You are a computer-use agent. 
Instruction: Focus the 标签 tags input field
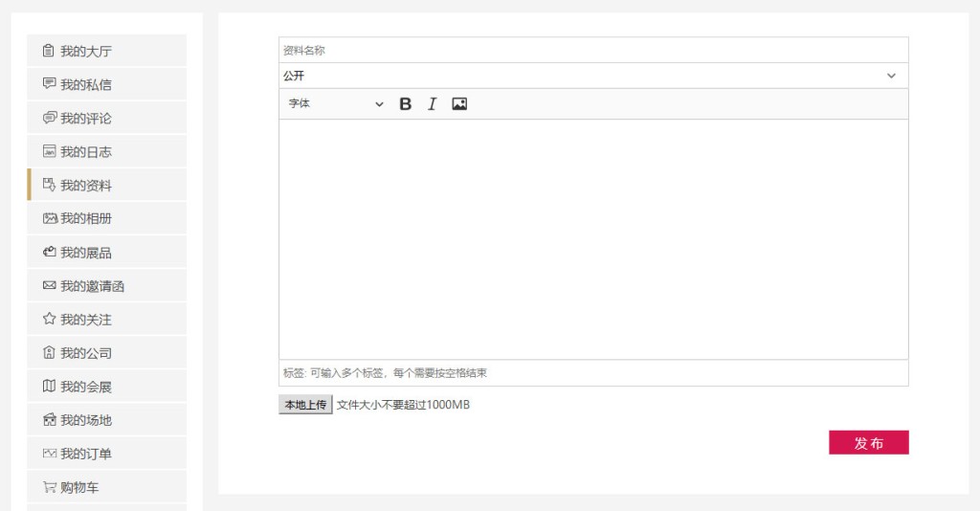(x=593, y=373)
